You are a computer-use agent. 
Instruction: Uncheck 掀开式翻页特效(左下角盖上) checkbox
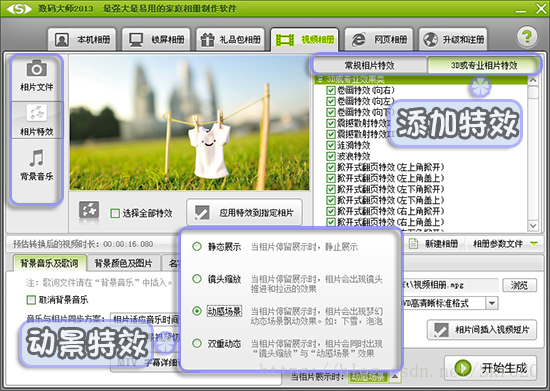[x=330, y=200]
